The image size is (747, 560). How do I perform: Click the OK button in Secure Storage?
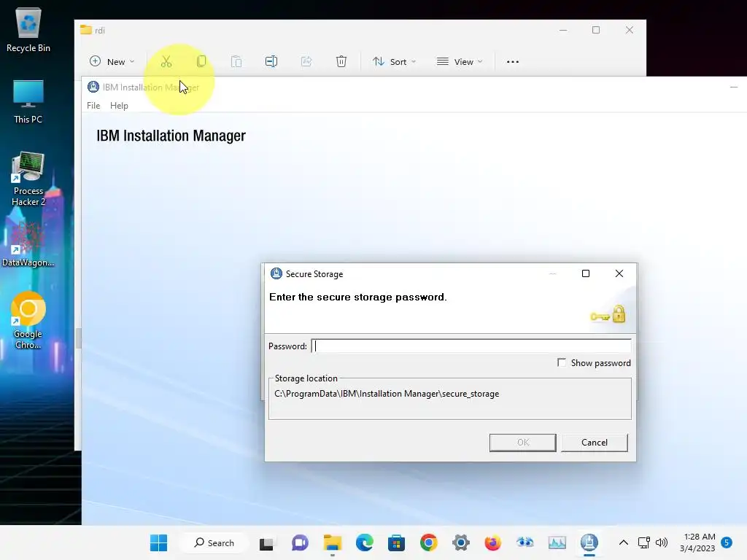pyautogui.click(x=522, y=443)
